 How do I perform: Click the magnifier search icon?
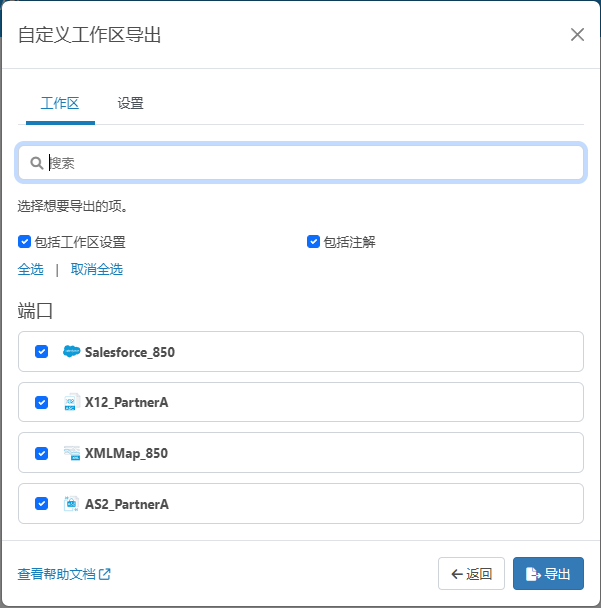tap(36, 163)
